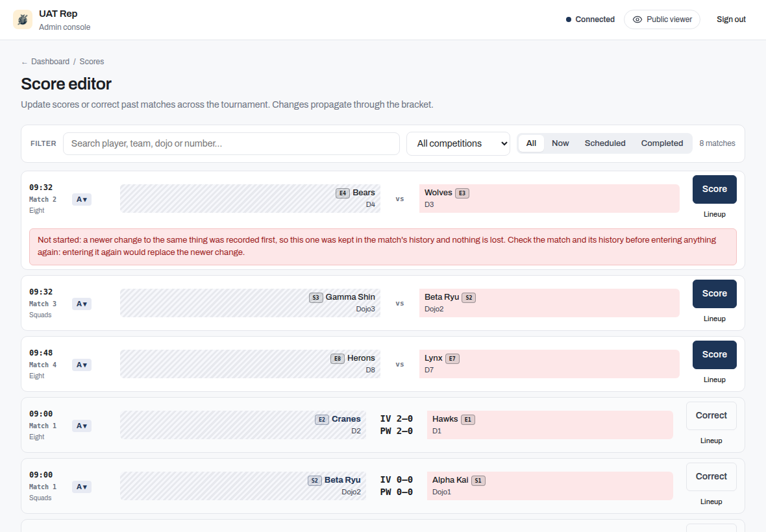Correct the Beta Ryu vs Alpha Kai result

(711, 477)
